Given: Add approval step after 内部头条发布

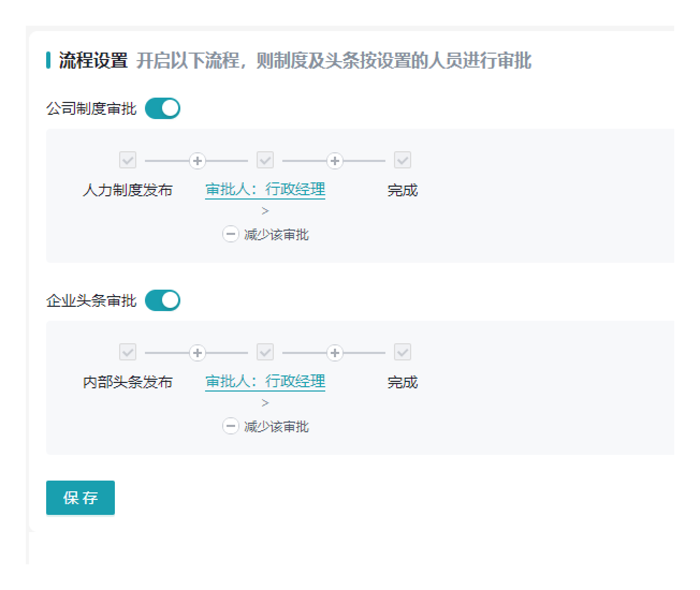Looking at the screenshot, I should pos(198,352).
